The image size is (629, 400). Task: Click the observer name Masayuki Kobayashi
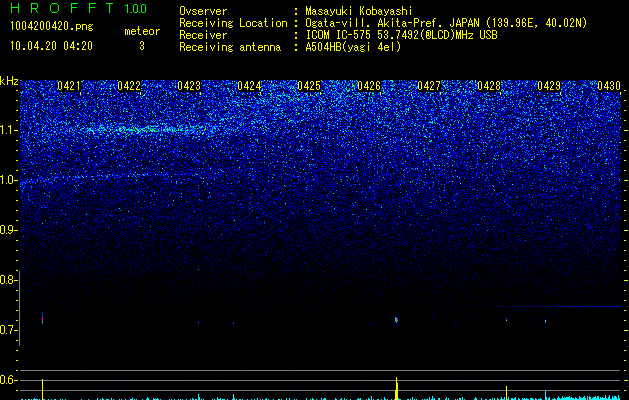359,11
